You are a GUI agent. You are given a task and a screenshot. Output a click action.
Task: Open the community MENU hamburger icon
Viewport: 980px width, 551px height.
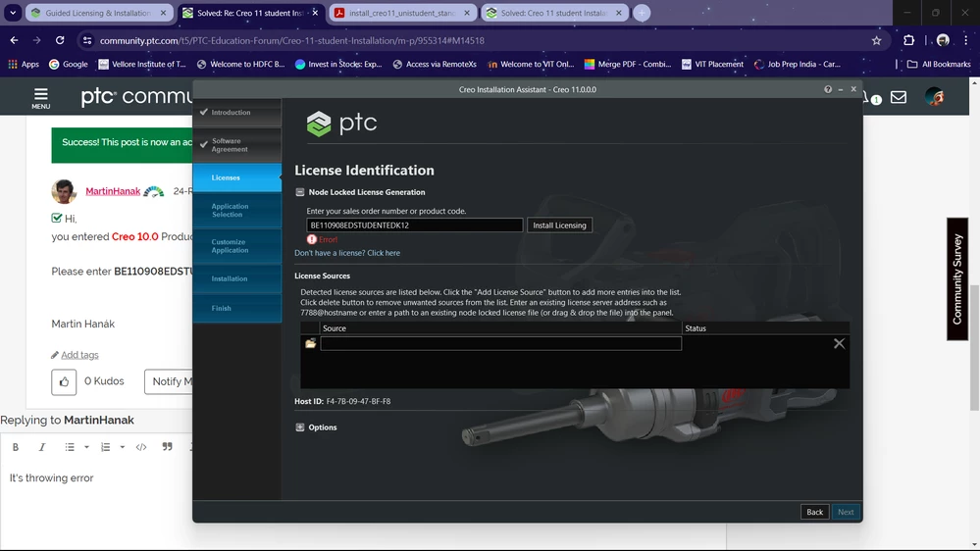[x=40, y=97]
